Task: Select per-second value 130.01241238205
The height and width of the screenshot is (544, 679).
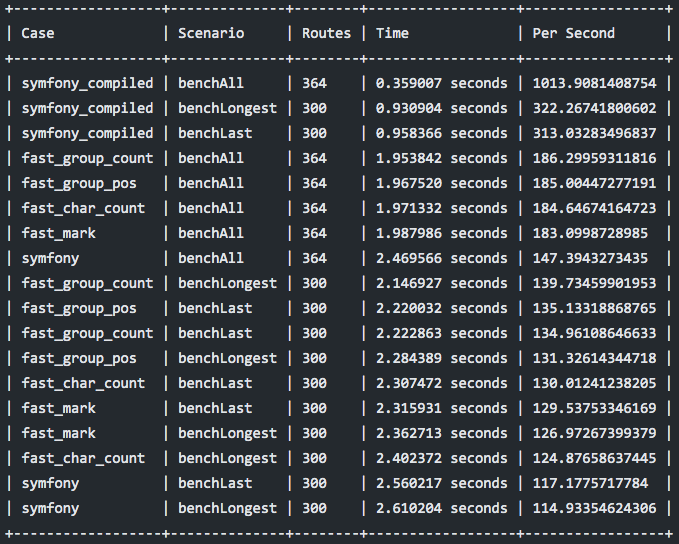Action: pyautogui.click(x=595, y=383)
